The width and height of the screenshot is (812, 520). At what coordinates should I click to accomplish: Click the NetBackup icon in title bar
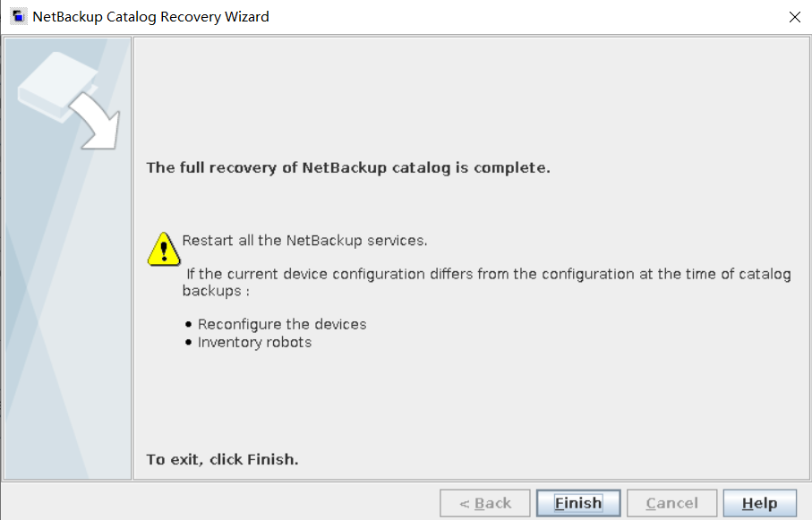18,17
